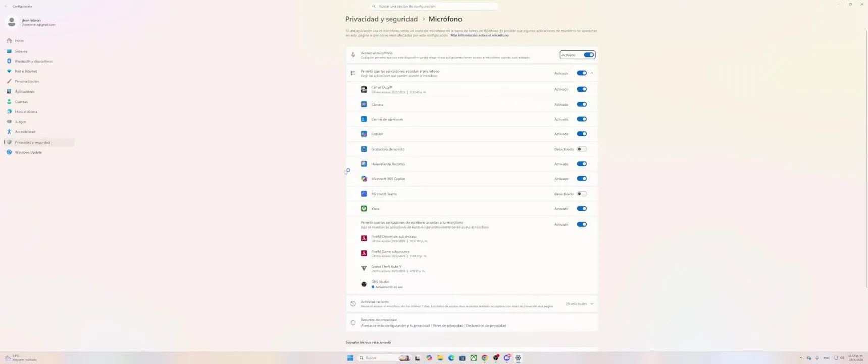Image resolution: width=868 pixels, height=364 pixels.
Task: Click the Microsoft 365 Copilot icon
Action: click(364, 179)
